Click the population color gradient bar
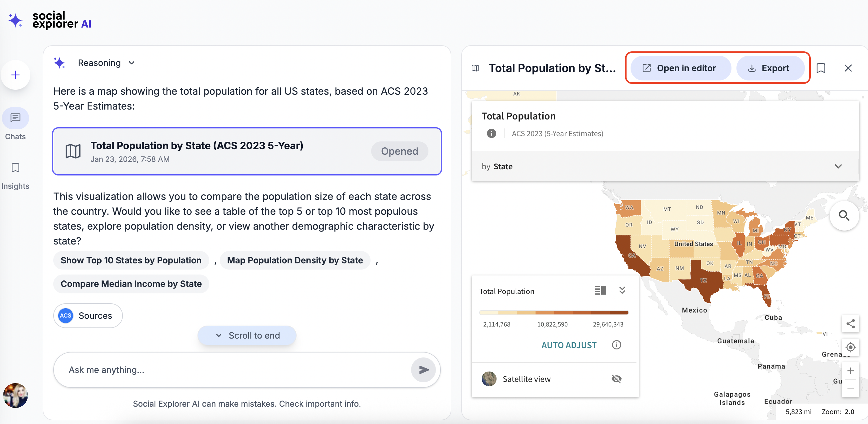The height and width of the screenshot is (424, 868). coord(553,313)
